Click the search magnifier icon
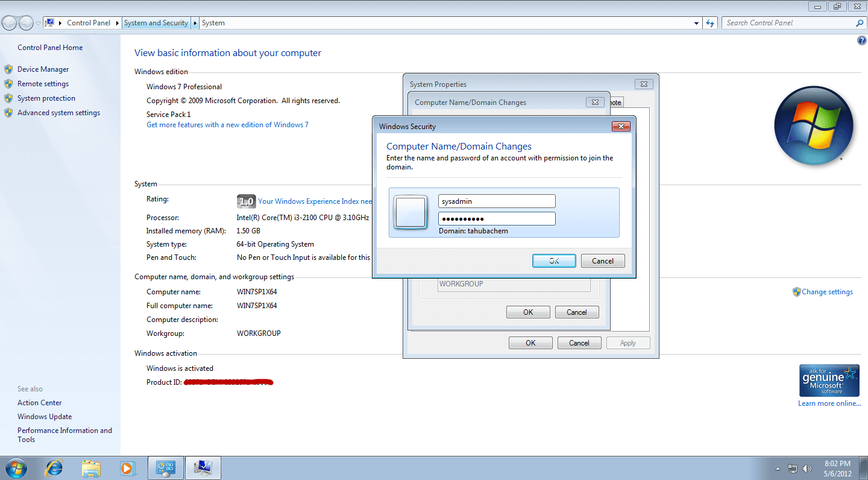Viewport: 868px width, 480px height. (x=860, y=23)
